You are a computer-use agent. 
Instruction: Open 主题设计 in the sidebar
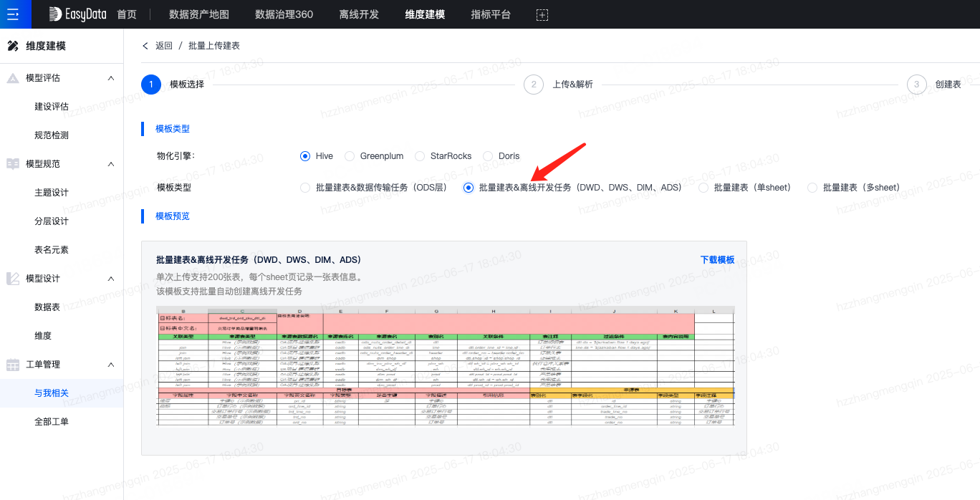coord(52,193)
